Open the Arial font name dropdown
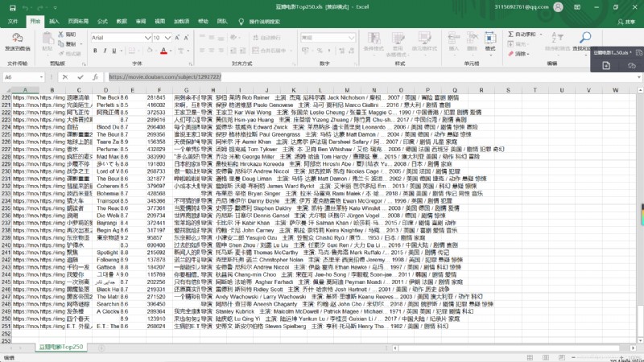 147,38
